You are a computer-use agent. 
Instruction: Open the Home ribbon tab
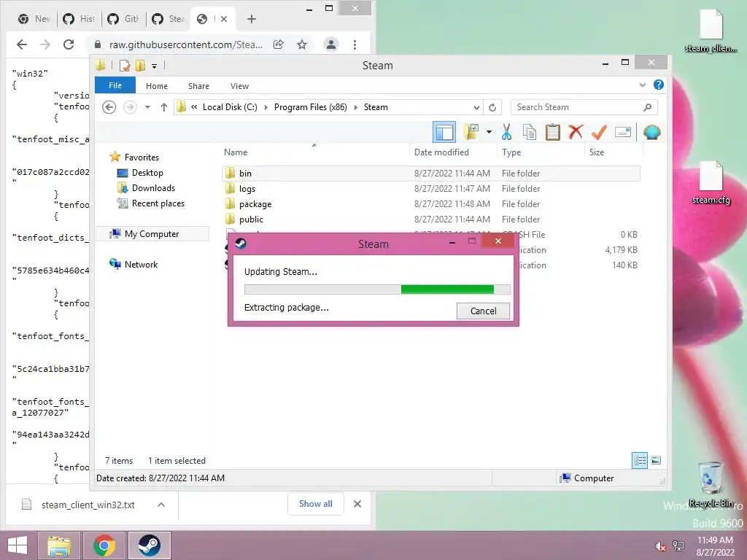click(157, 86)
